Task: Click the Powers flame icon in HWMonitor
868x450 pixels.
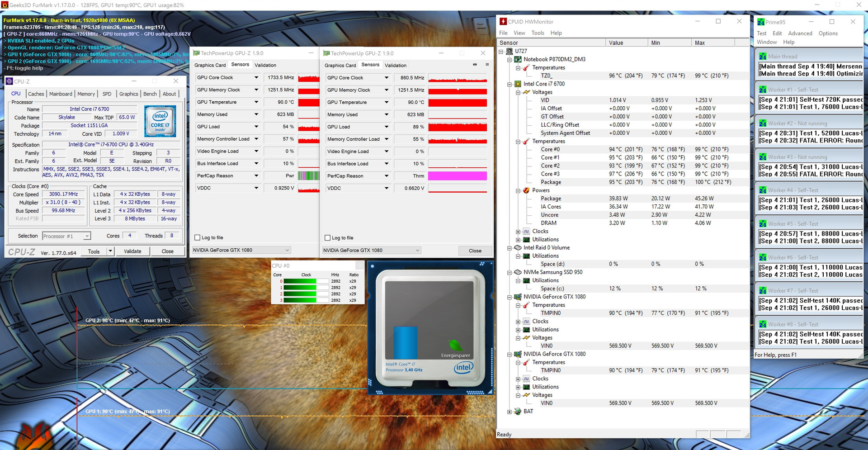Action: point(526,190)
